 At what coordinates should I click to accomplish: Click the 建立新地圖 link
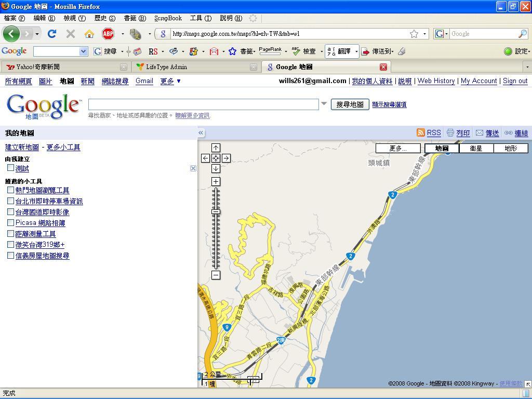22,147
